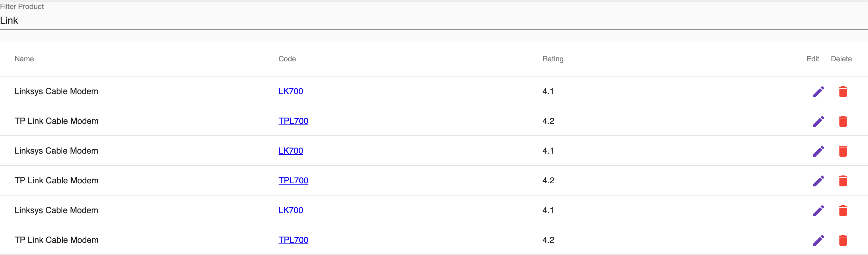This screenshot has height=255, width=868.
Task: Delete the third Linksys Cable Modem row
Action: pos(843,210)
